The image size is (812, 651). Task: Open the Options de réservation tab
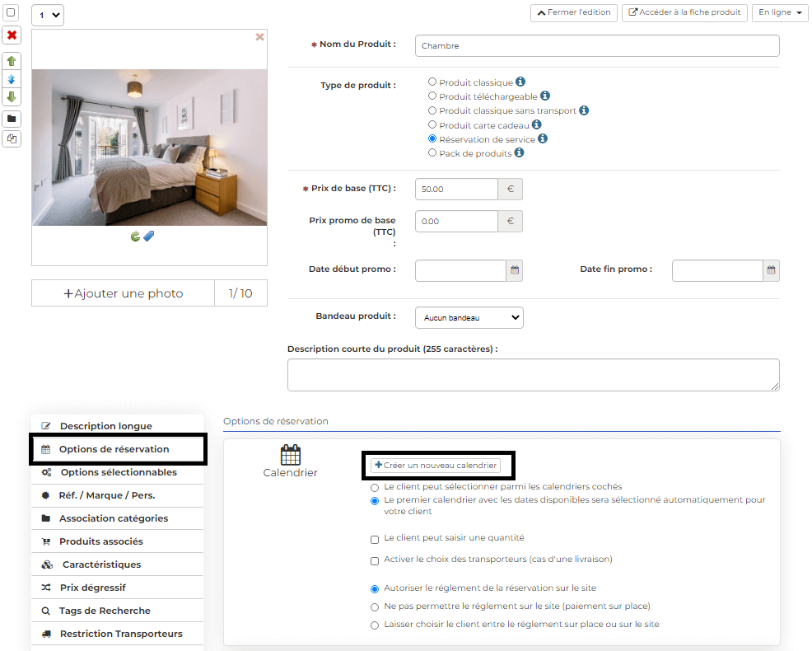coord(118,449)
